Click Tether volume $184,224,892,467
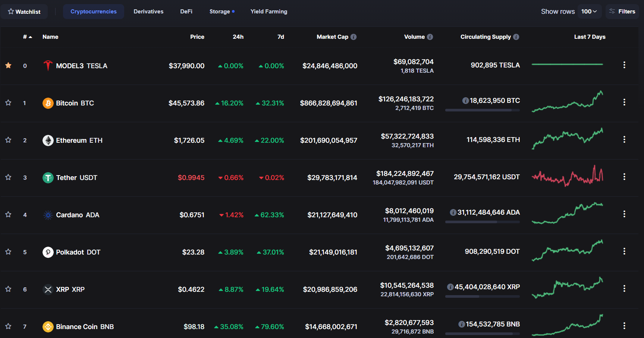Screen dimensions: 644x338 click(x=405, y=173)
